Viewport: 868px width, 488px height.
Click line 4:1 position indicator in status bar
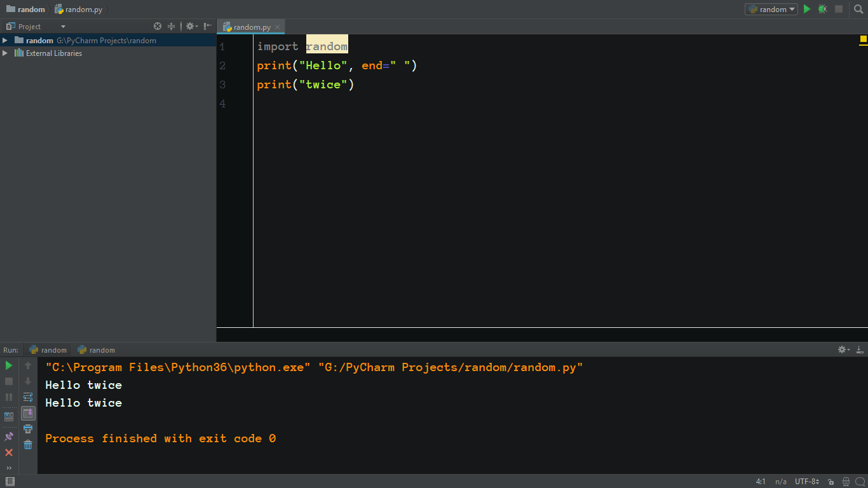coord(761,482)
